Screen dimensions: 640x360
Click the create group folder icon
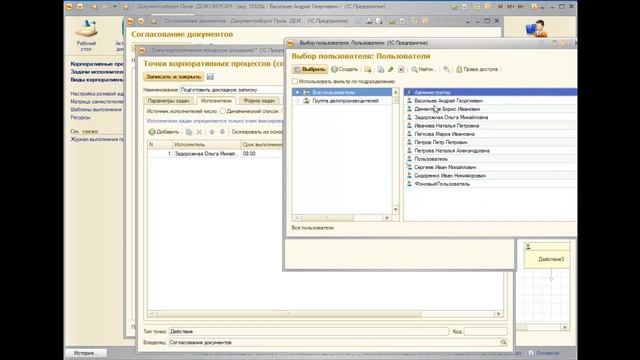(368, 70)
